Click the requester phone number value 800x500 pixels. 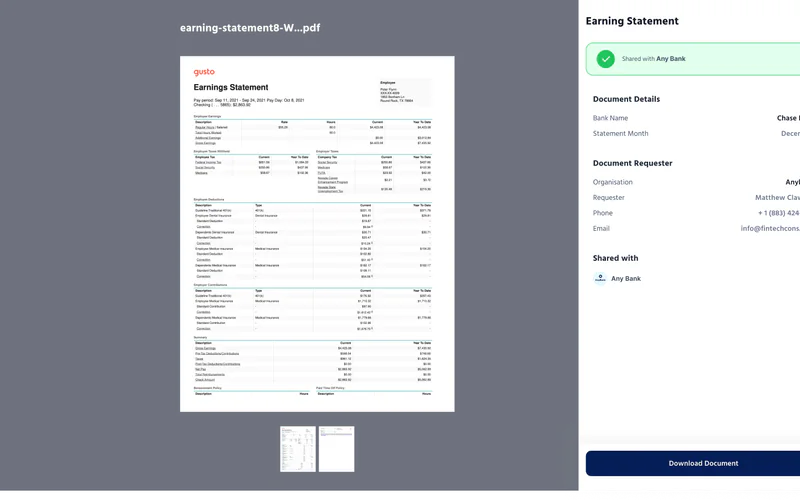(779, 213)
